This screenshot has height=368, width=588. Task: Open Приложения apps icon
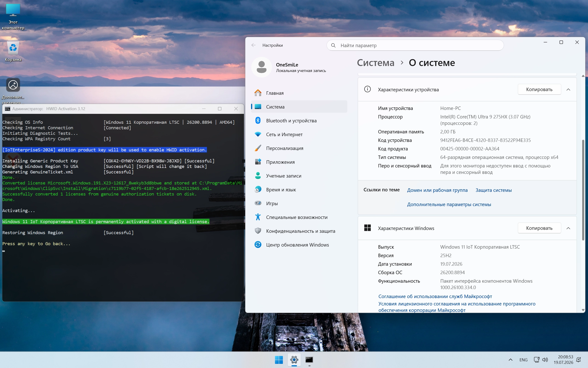coord(258,162)
